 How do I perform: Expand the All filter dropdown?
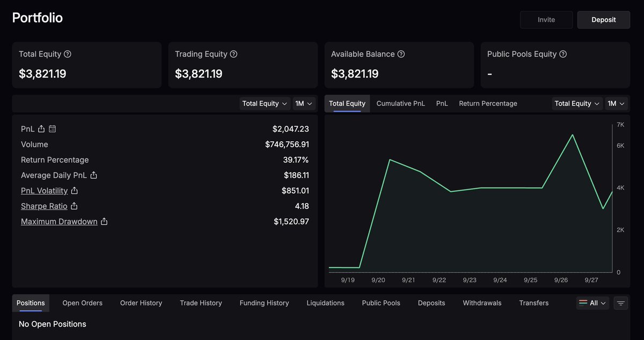(593, 303)
